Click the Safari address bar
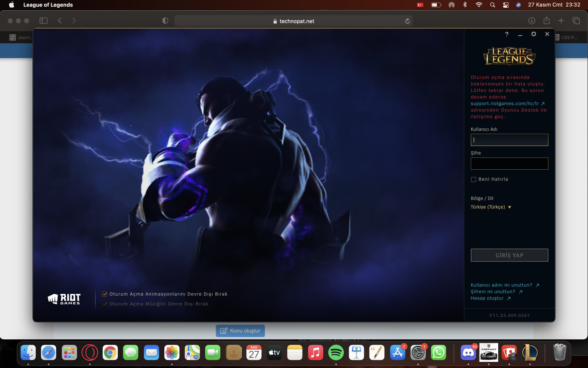 click(x=293, y=21)
